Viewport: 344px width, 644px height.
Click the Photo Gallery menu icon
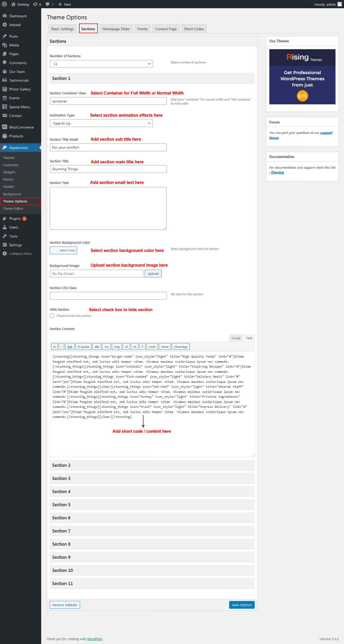point(5,89)
